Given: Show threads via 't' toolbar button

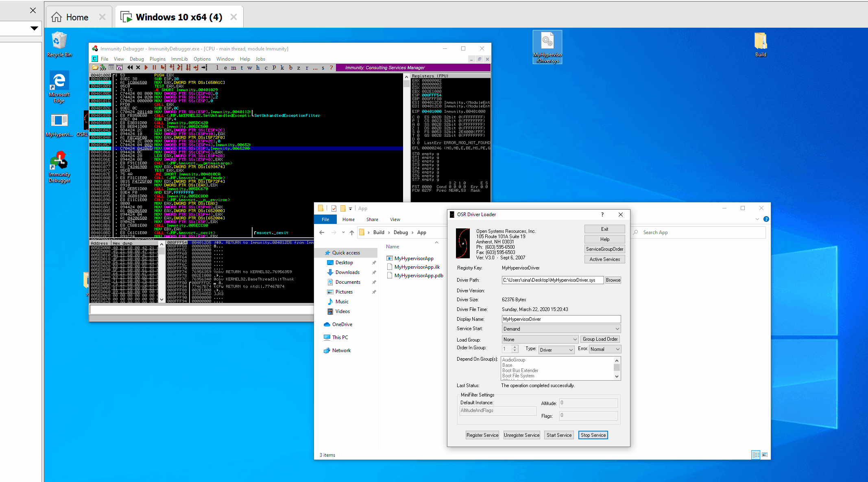Looking at the screenshot, I should [x=242, y=68].
